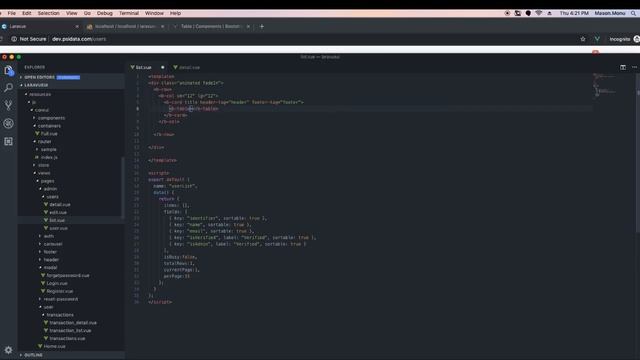Expand the OUTLINE section
Image resolution: width=640 pixels, height=360 pixels.
point(71,355)
